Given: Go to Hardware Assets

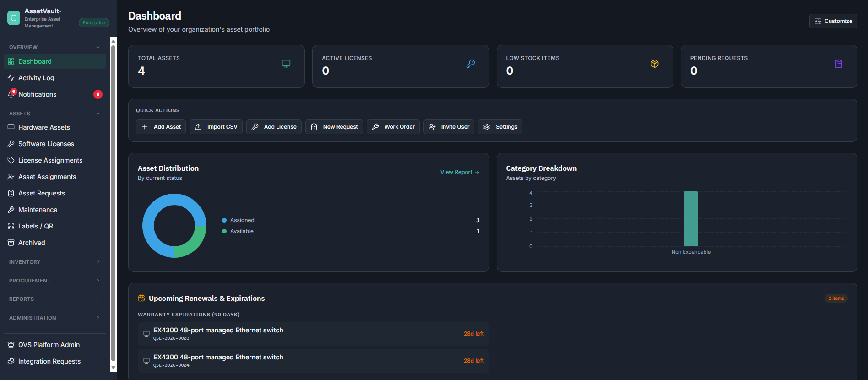Looking at the screenshot, I should pos(55,127).
